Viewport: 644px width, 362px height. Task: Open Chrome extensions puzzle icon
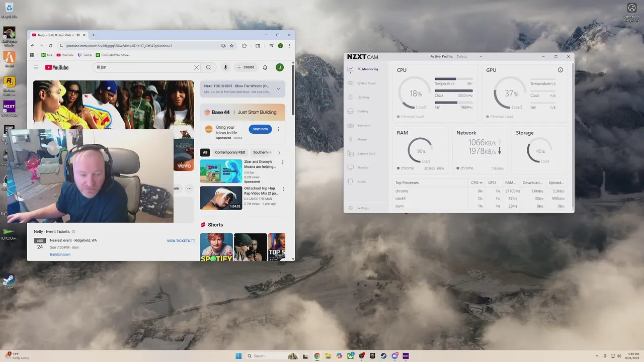coord(245,46)
